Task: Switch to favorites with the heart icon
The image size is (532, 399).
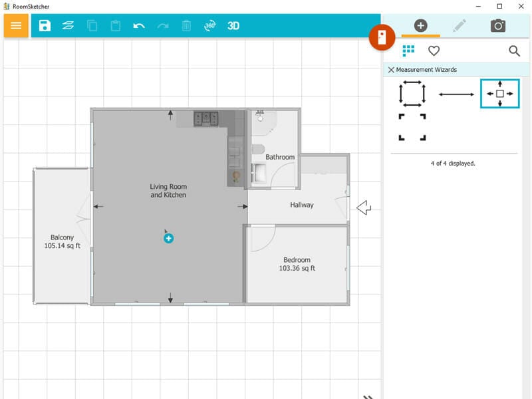Action: (x=435, y=51)
